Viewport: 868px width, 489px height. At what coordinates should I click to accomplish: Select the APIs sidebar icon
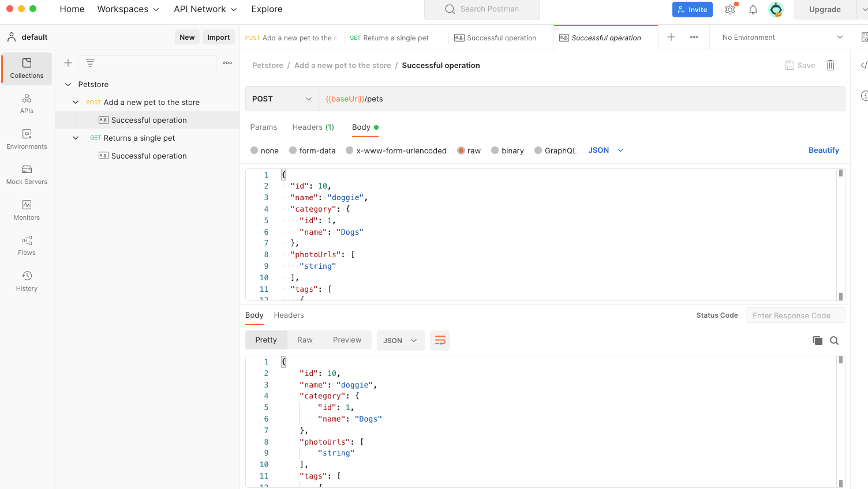pyautogui.click(x=27, y=104)
